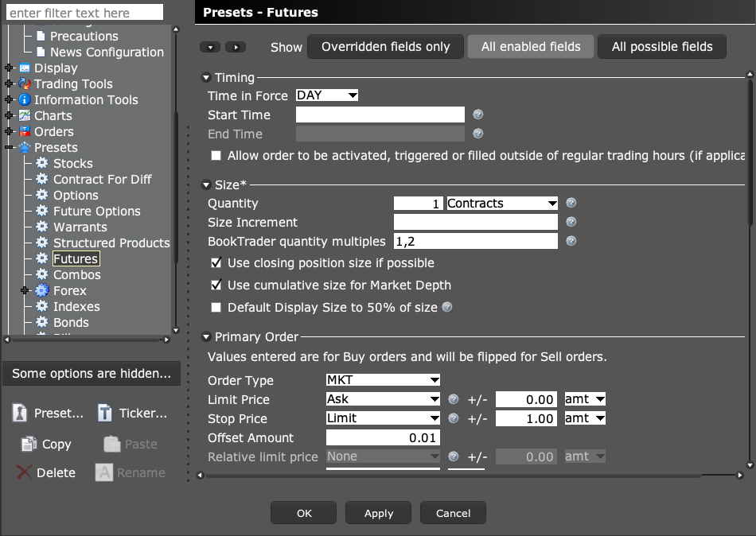Click gear icon next to Warrants

pyautogui.click(x=42, y=227)
